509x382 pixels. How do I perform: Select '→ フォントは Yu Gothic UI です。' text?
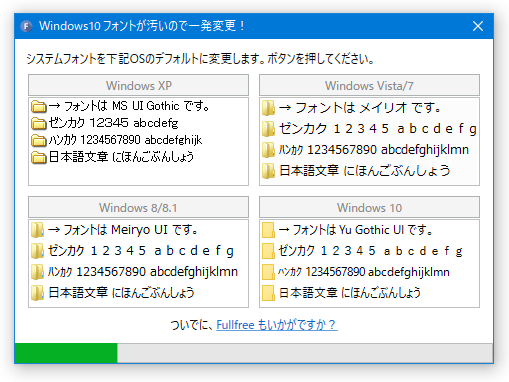tap(355, 230)
